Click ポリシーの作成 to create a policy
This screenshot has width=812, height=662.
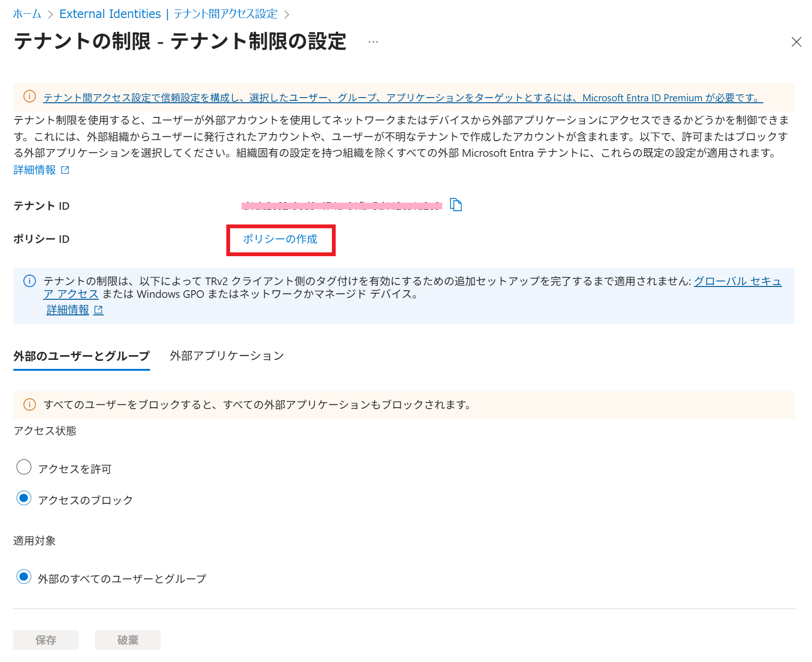[x=280, y=240]
